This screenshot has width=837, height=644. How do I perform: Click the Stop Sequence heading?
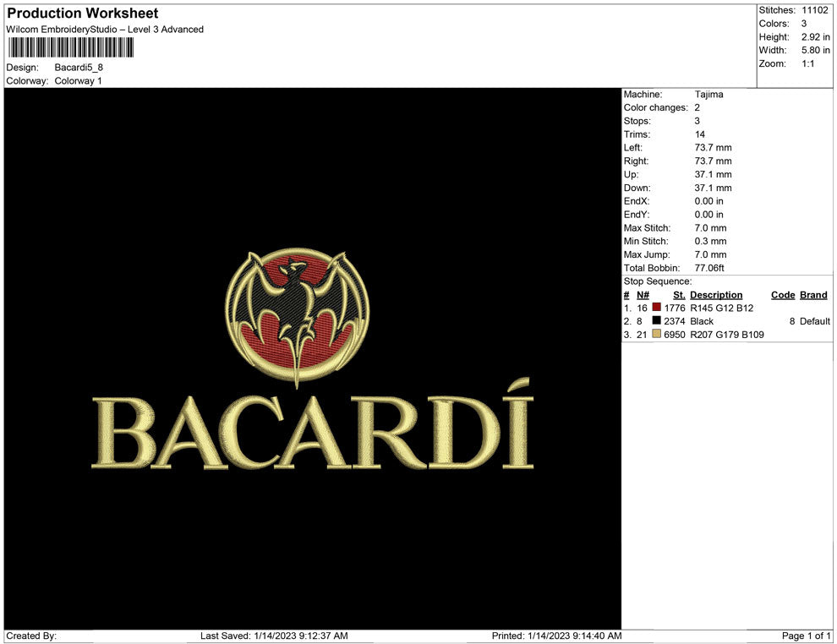[657, 281]
